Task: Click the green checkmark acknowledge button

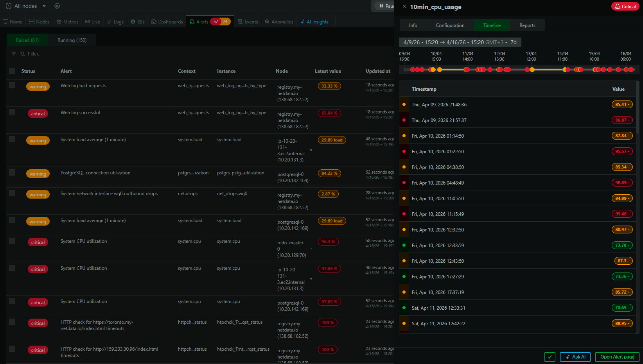Action: pyautogui.click(x=550, y=357)
